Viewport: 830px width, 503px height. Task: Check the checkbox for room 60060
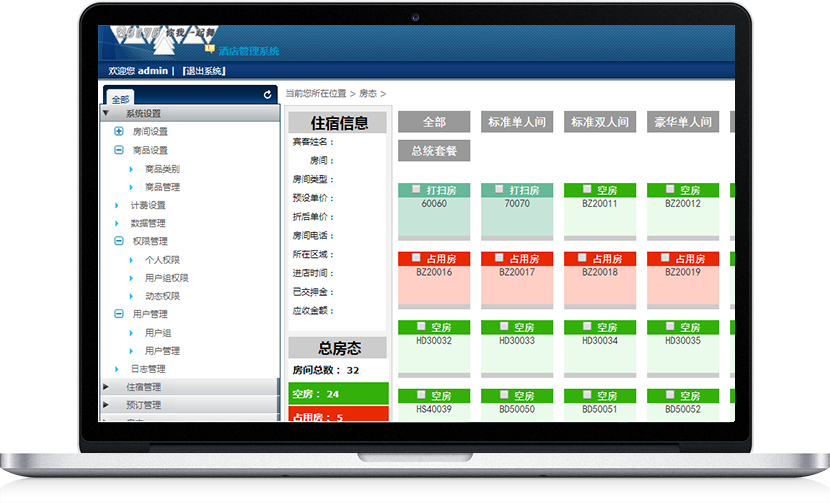tap(416, 189)
